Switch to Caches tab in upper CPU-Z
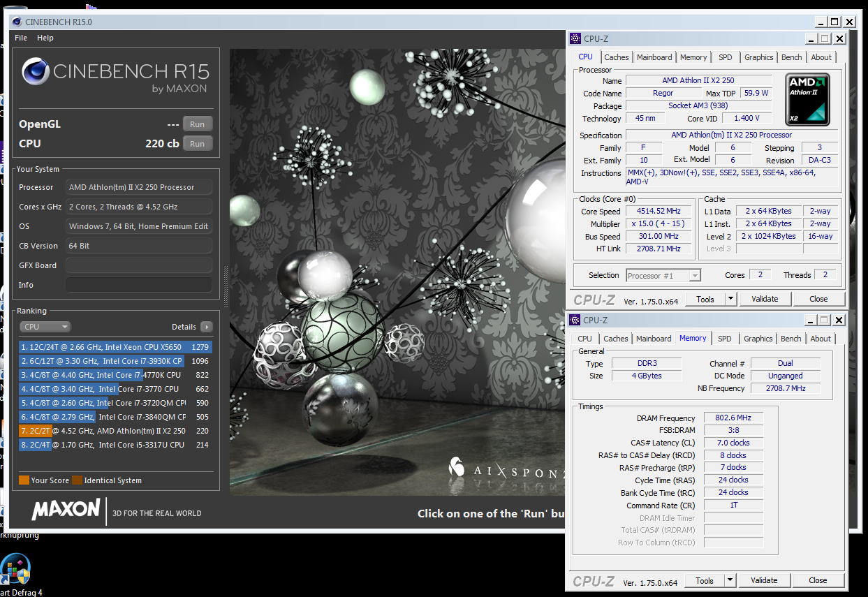The width and height of the screenshot is (868, 597). (x=617, y=57)
